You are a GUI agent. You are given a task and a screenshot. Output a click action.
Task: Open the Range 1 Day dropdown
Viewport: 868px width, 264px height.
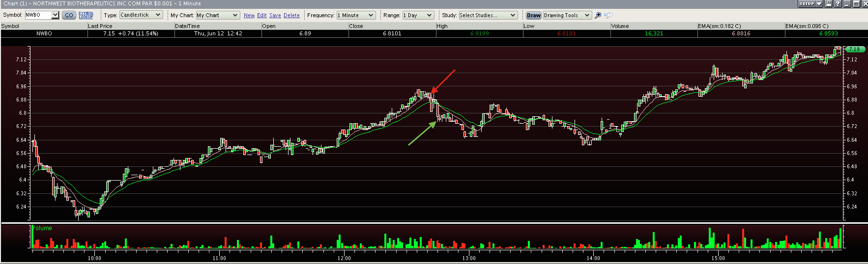pyautogui.click(x=418, y=15)
